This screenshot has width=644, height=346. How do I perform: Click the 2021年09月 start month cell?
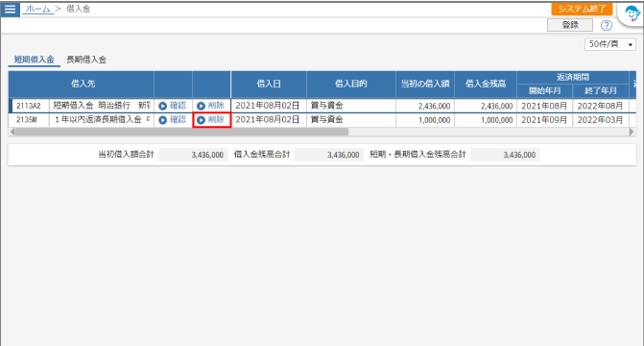[544, 120]
